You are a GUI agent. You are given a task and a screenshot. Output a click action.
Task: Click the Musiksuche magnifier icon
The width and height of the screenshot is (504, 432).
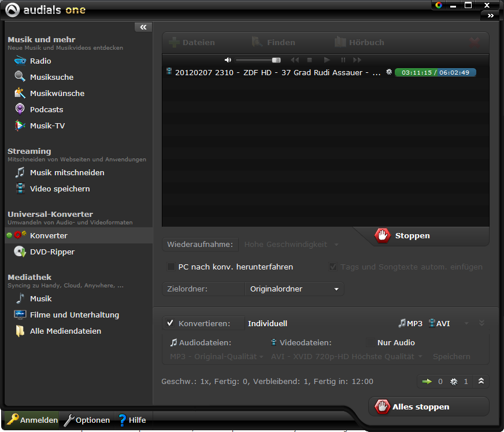coord(20,76)
